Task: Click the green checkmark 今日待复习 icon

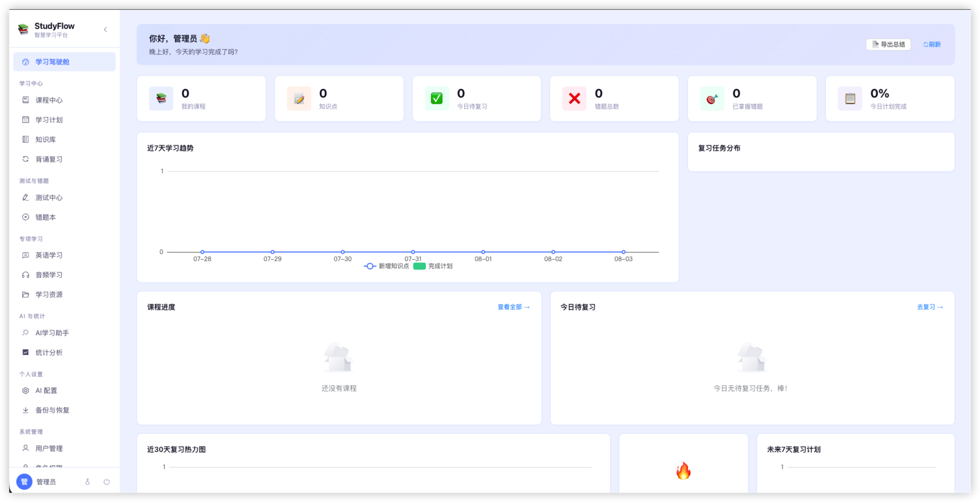Action: 437,98
